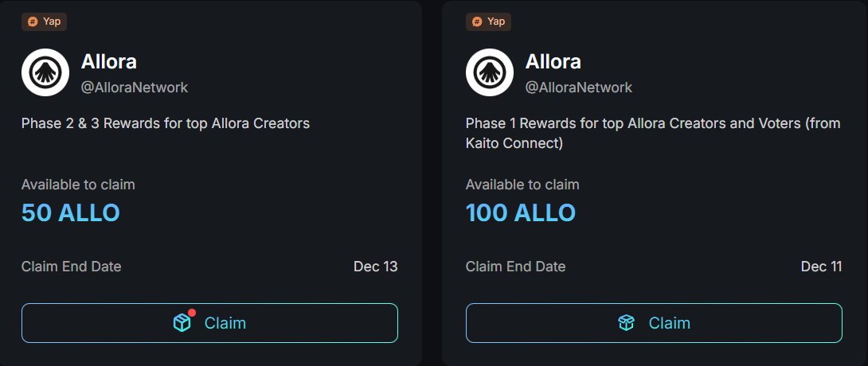Open the @AlloraNetwork handle on the Phase 2 & 3 card
Image resolution: width=868 pixels, height=366 pixels.
[x=135, y=88]
